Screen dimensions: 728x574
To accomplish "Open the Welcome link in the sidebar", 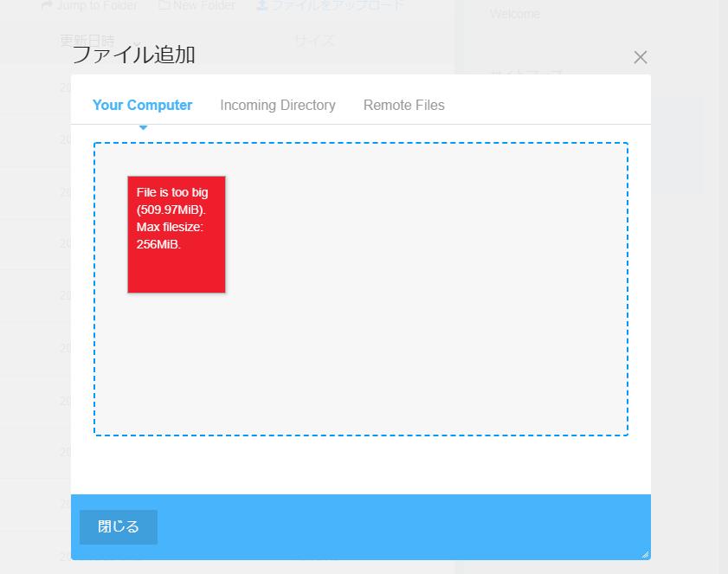I will (515, 14).
